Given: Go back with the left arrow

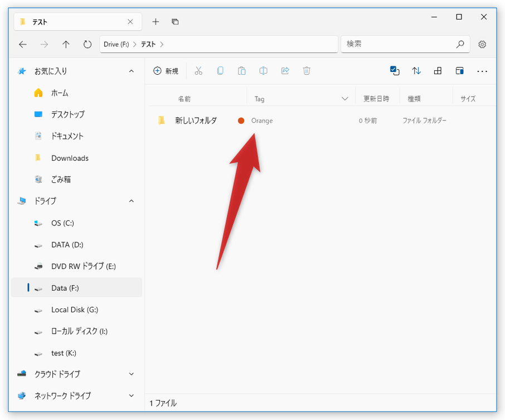Looking at the screenshot, I should point(22,45).
